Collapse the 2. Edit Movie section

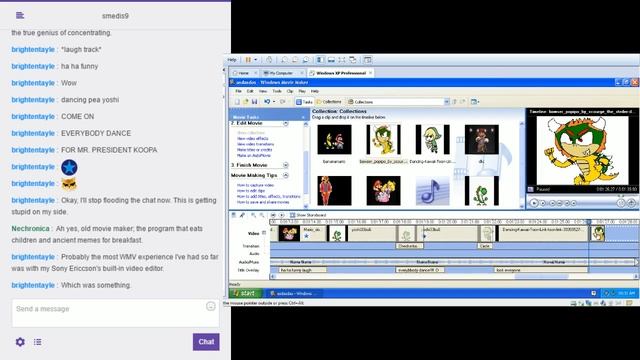click(x=286, y=123)
